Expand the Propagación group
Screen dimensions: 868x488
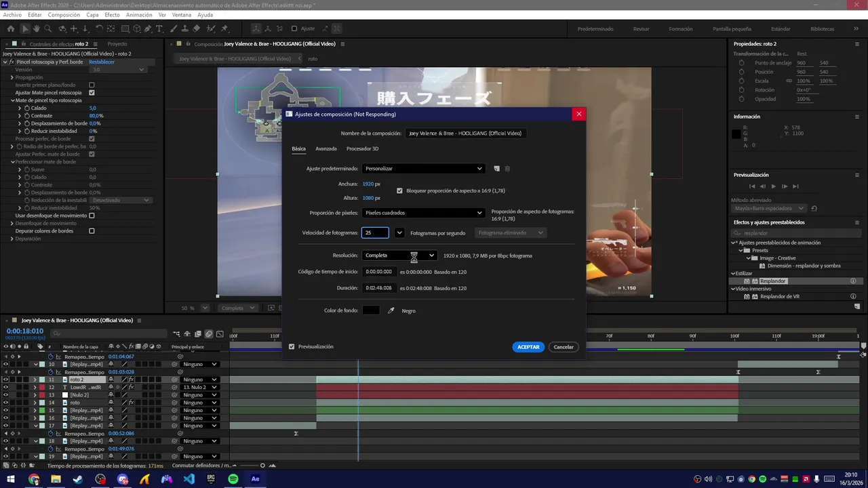coord(12,77)
